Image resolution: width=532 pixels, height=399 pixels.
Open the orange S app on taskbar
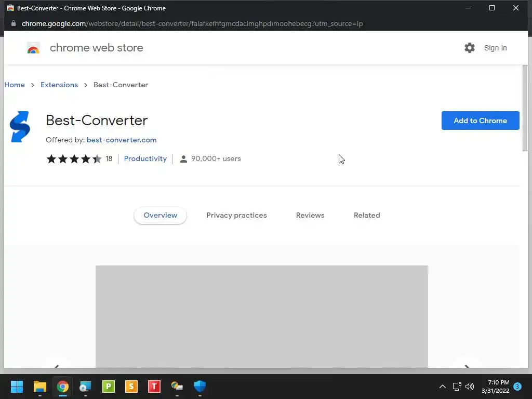[x=131, y=387]
